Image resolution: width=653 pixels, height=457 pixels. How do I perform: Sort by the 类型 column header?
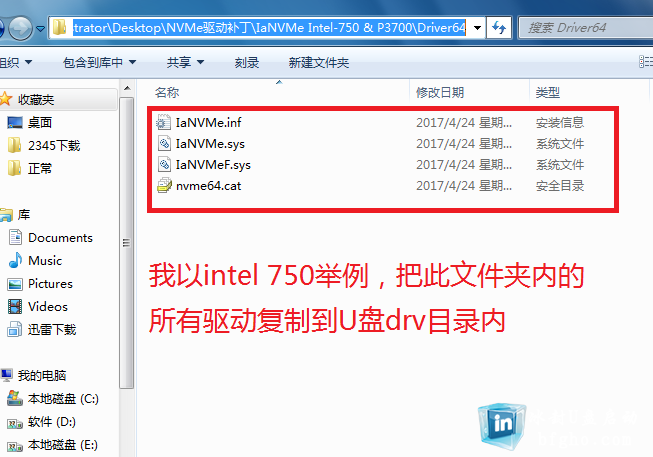[548, 92]
